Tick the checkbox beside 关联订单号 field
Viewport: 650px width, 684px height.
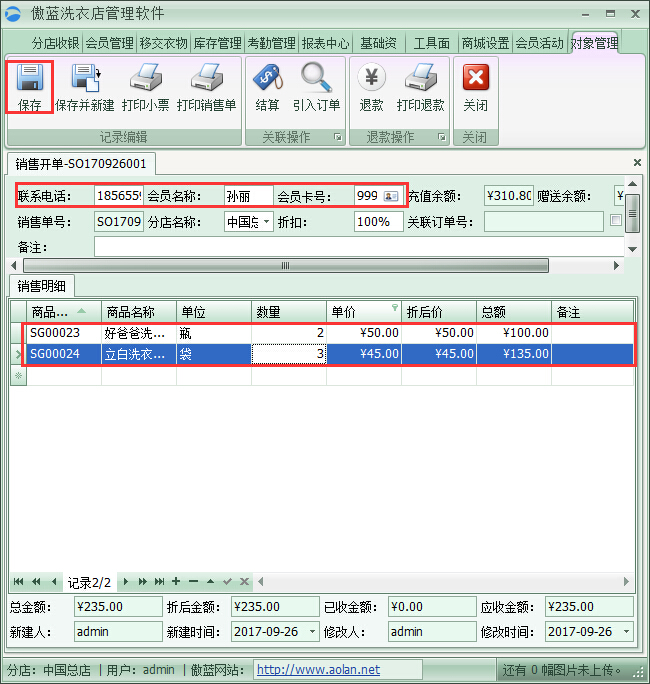pos(616,221)
